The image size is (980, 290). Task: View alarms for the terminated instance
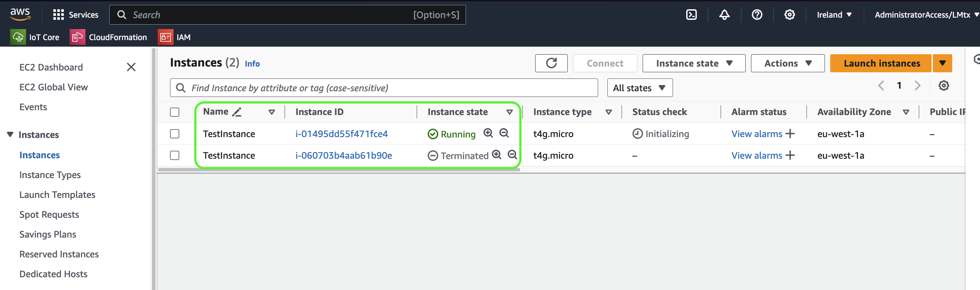(x=757, y=155)
